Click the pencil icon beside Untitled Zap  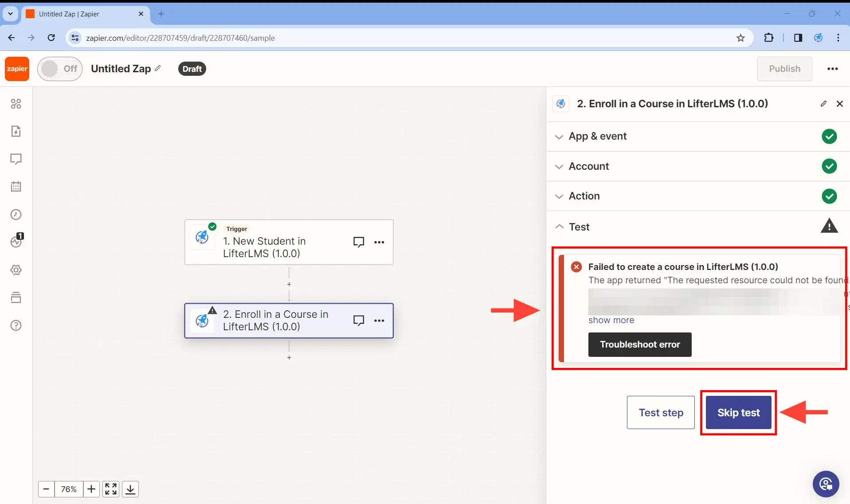(158, 68)
